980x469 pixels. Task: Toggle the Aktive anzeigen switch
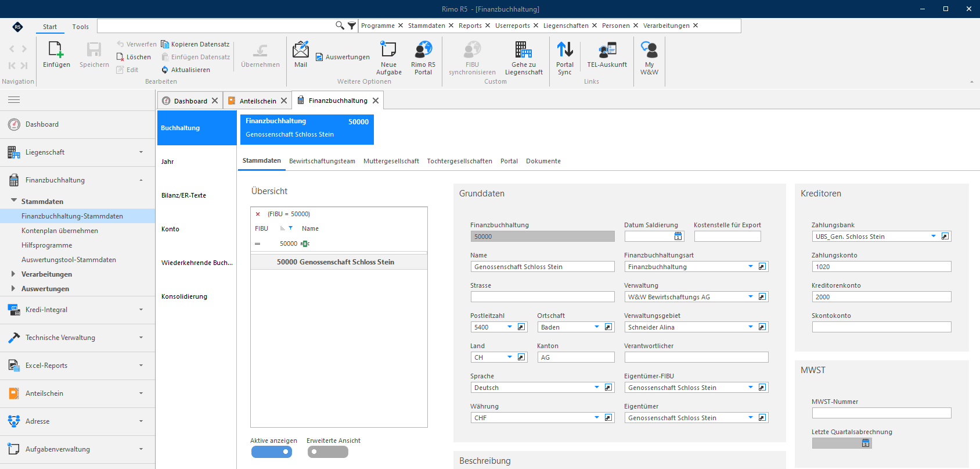click(272, 452)
